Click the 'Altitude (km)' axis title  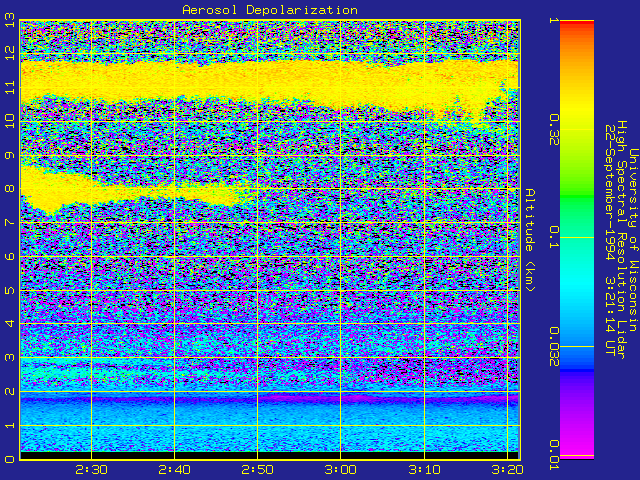point(530,240)
